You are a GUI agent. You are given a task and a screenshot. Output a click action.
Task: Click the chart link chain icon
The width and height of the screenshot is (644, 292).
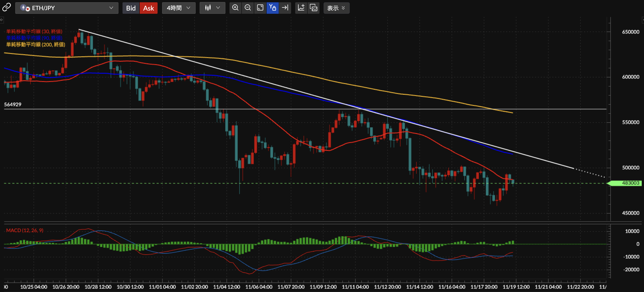pyautogui.click(x=6, y=8)
